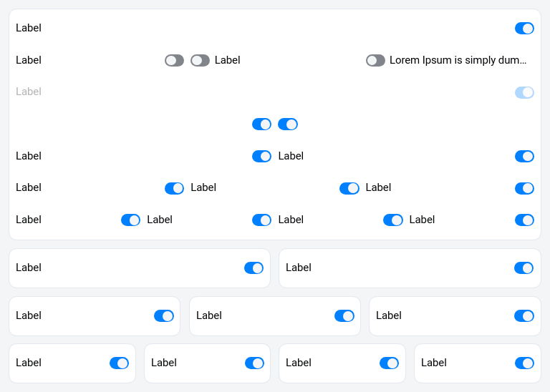
Task: Toggle the faded disabled switch
Action: (x=524, y=92)
